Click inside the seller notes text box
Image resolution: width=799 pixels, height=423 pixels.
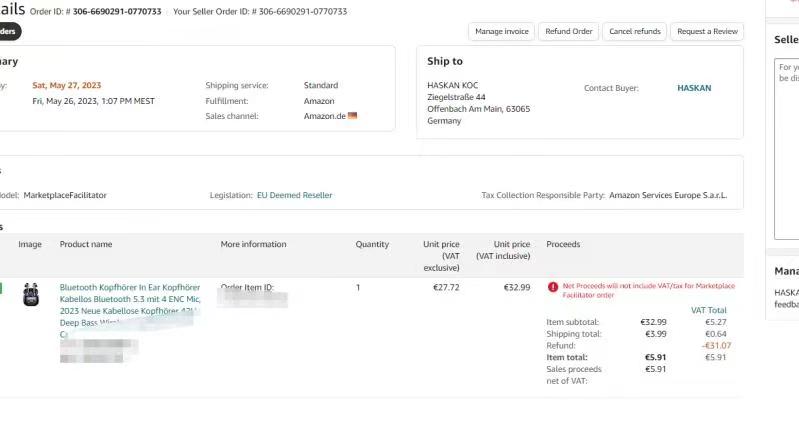(x=786, y=150)
